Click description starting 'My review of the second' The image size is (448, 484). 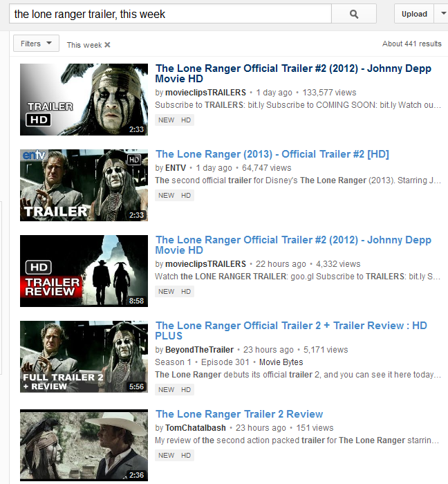click(297, 440)
